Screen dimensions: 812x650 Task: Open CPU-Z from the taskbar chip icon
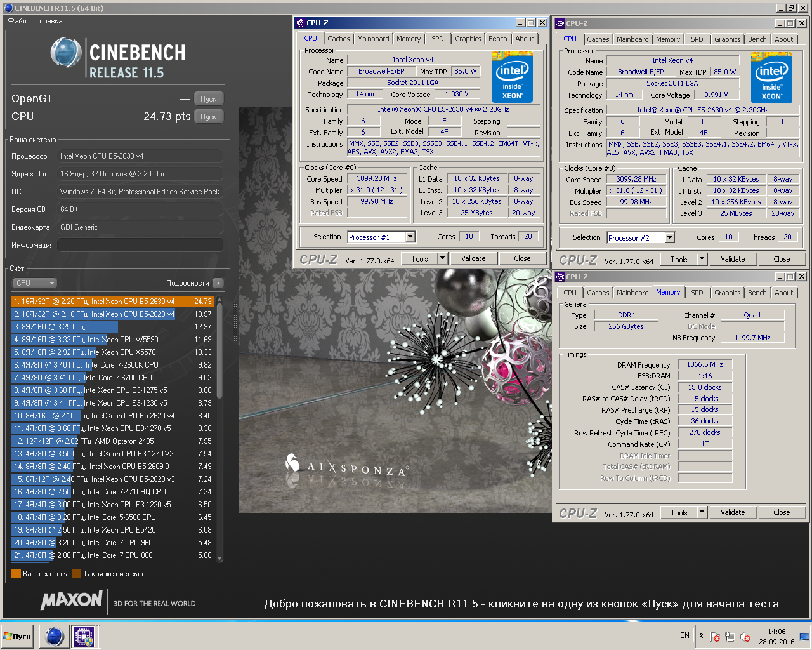[x=84, y=636]
